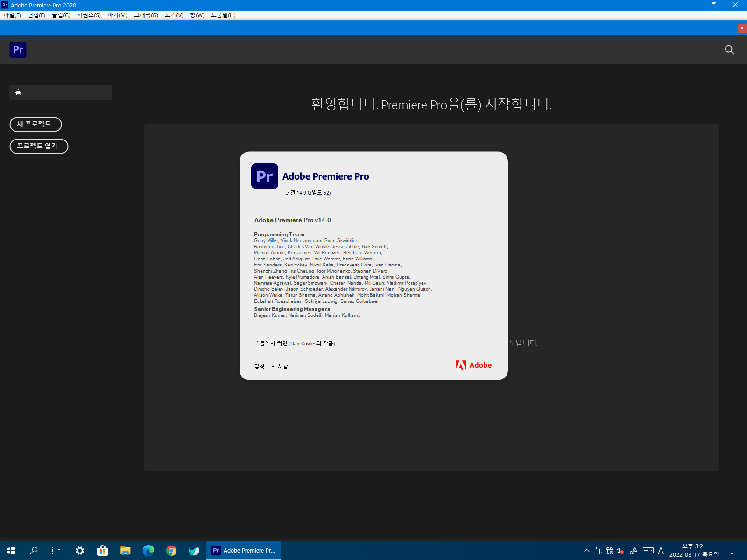Select the 홈 tab in the sidebar
Viewport: 747px width, 560px height.
61,92
